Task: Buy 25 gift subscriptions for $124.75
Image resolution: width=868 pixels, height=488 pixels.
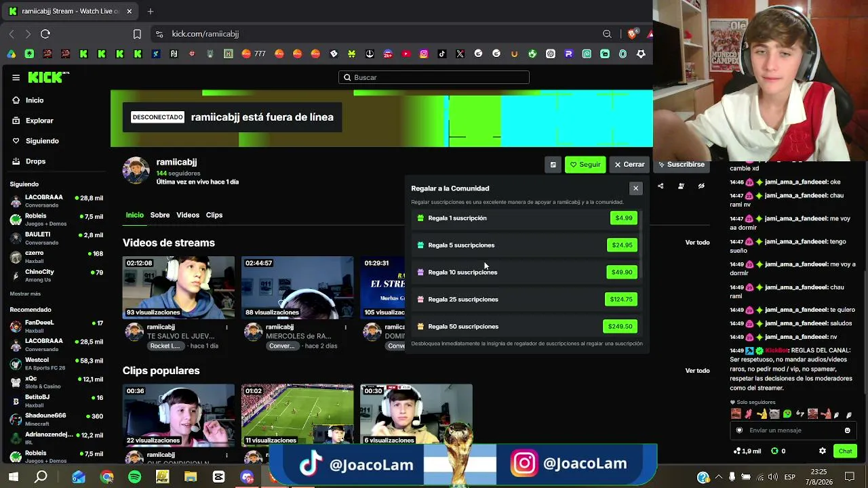Action: [621, 300]
